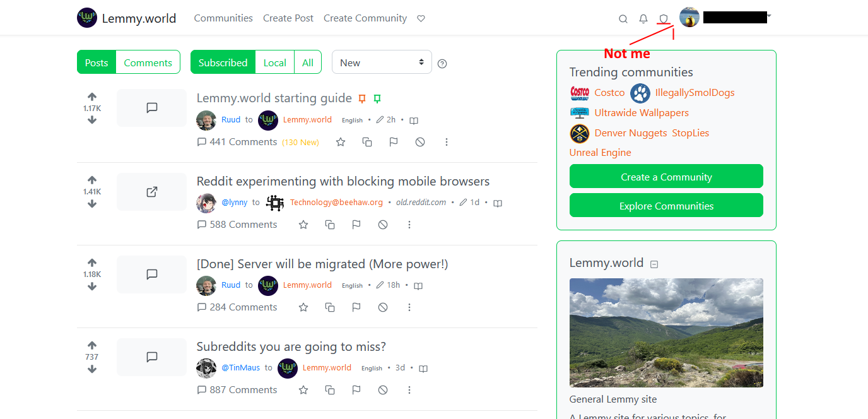The width and height of the screenshot is (868, 419).
Task: Collapse the Lemmy.world sidebar card
Action: (x=654, y=264)
